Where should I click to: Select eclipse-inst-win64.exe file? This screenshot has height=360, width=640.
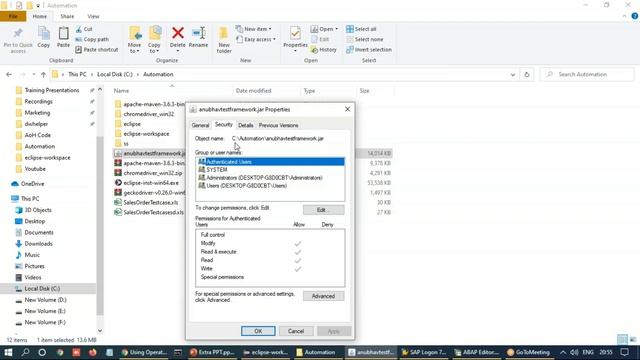pos(151,183)
